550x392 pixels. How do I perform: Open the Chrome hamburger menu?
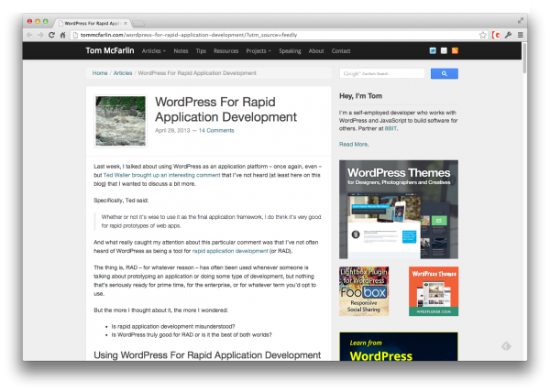(x=521, y=35)
